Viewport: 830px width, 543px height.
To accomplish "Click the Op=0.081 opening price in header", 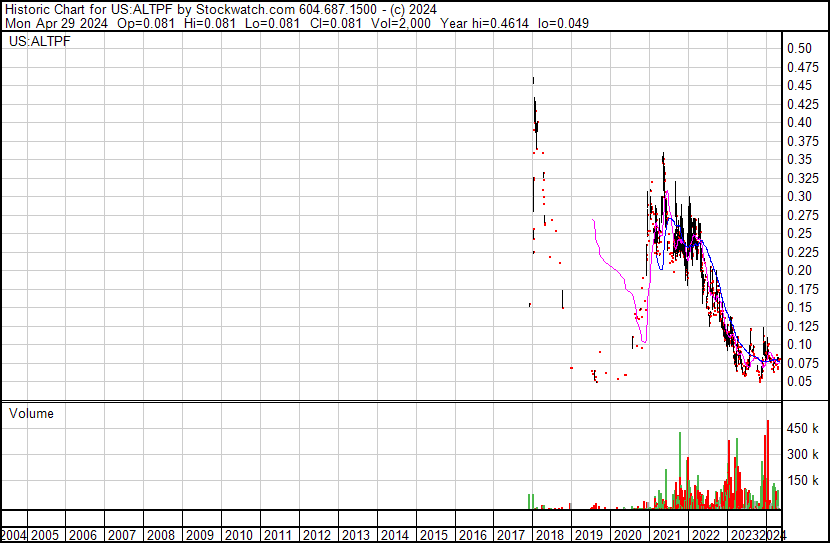I will (146, 23).
